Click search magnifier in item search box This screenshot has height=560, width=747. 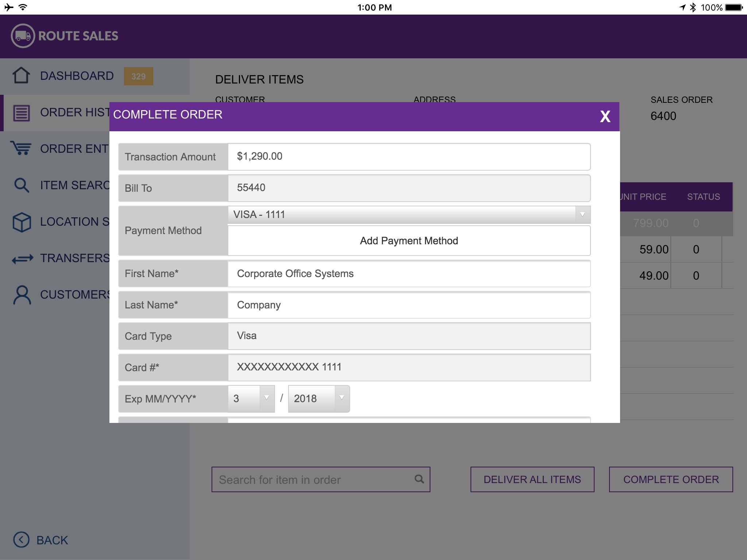(419, 479)
